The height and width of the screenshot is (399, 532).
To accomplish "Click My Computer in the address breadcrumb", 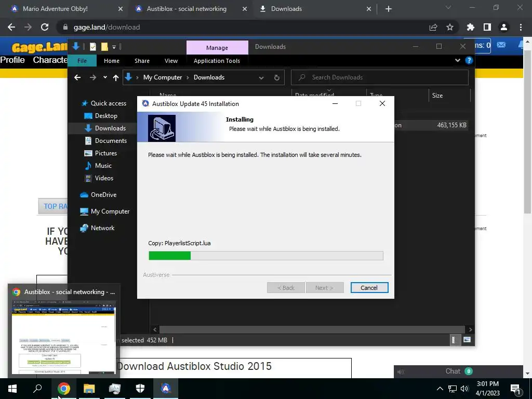I will pyautogui.click(x=163, y=77).
